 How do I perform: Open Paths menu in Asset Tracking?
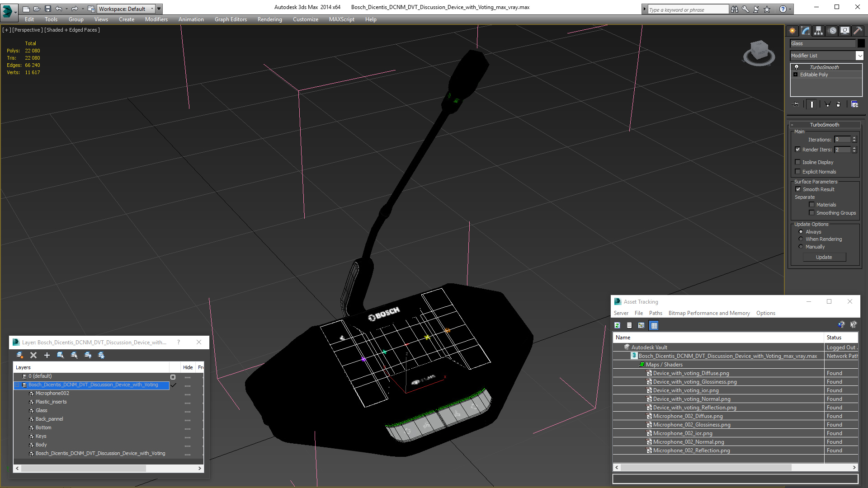[x=656, y=313]
